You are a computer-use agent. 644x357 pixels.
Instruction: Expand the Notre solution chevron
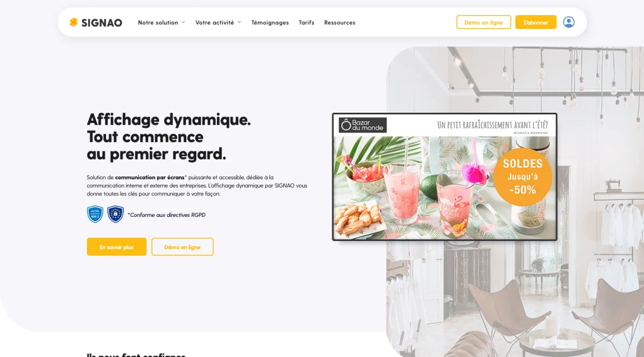pyautogui.click(x=183, y=22)
